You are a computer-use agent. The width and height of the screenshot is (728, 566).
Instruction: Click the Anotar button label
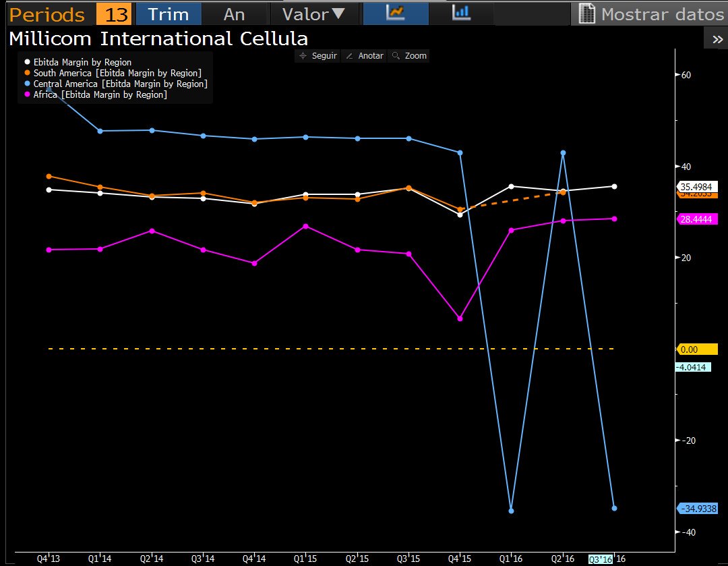point(371,56)
